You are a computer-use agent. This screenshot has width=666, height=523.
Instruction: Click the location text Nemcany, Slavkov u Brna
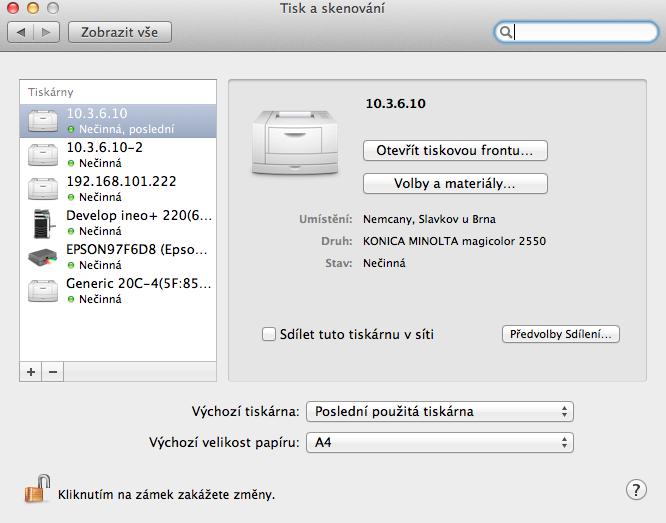429,219
